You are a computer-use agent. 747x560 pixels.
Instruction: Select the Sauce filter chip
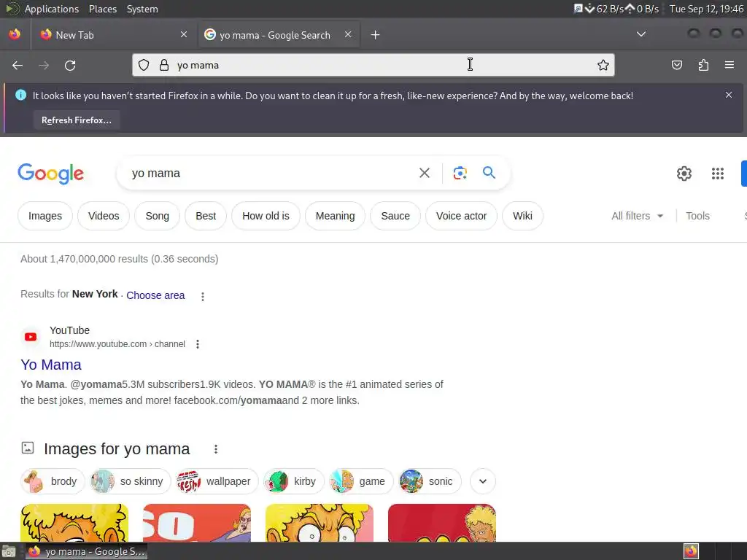click(x=395, y=216)
